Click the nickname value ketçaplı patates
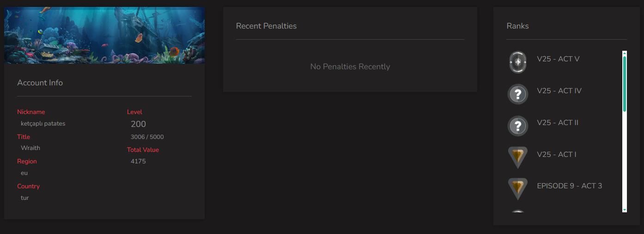644x234 pixels. pyautogui.click(x=43, y=124)
